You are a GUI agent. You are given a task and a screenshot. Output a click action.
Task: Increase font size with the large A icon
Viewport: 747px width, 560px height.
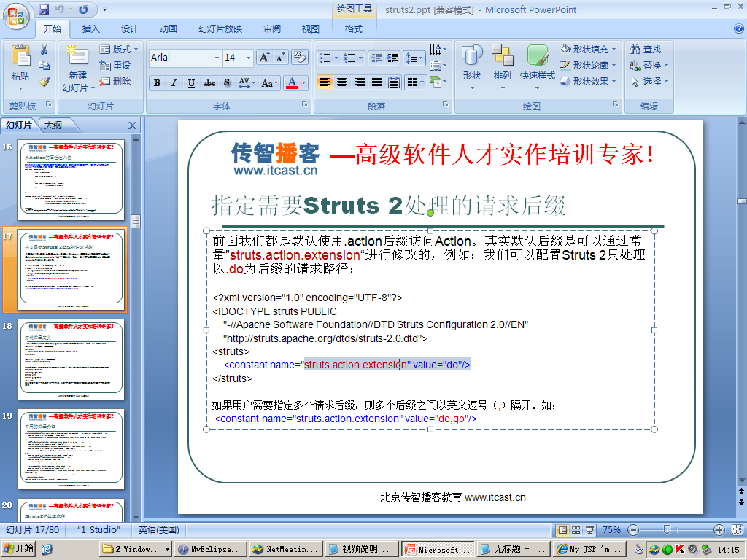click(264, 58)
